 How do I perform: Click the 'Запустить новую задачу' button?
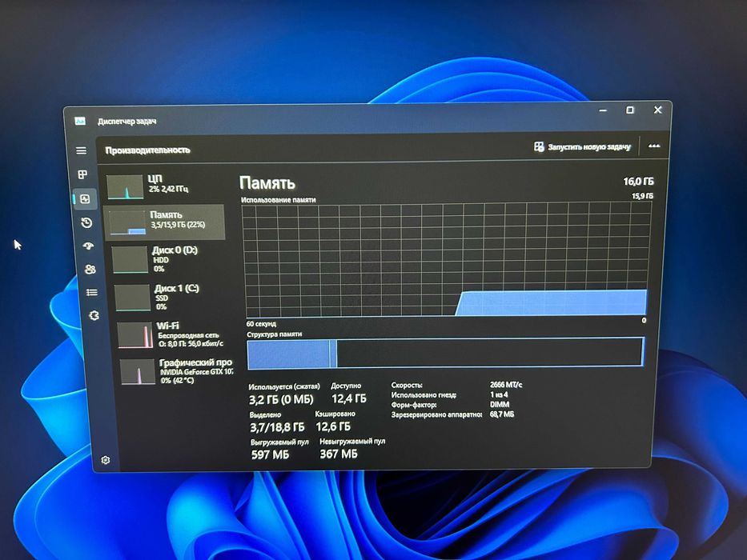coord(582,146)
